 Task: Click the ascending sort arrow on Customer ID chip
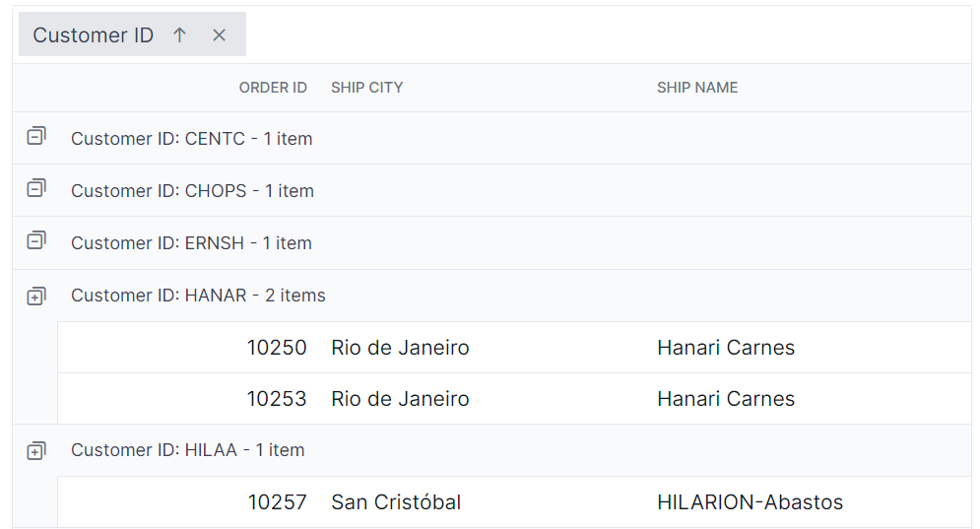point(179,35)
